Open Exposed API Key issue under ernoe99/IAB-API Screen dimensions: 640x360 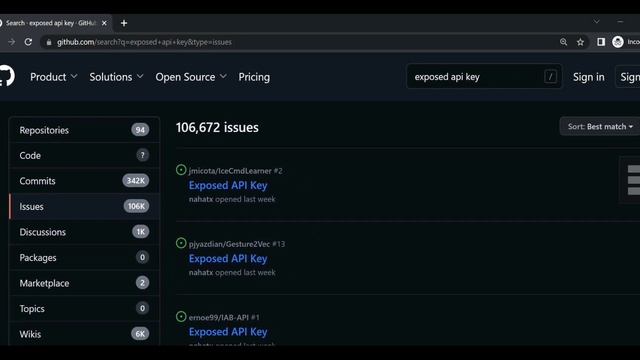click(x=228, y=332)
